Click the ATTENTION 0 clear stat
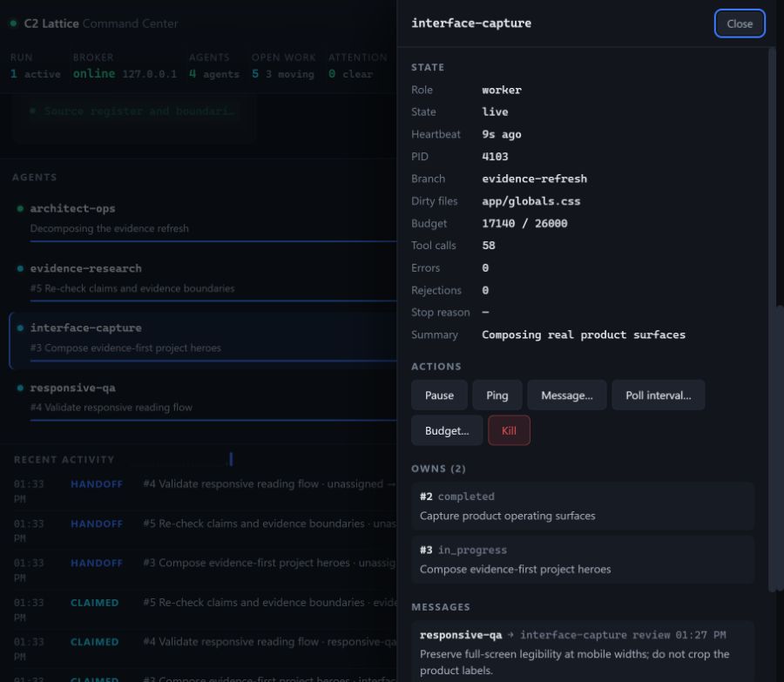Image resolution: width=784 pixels, height=682 pixels. 357,66
